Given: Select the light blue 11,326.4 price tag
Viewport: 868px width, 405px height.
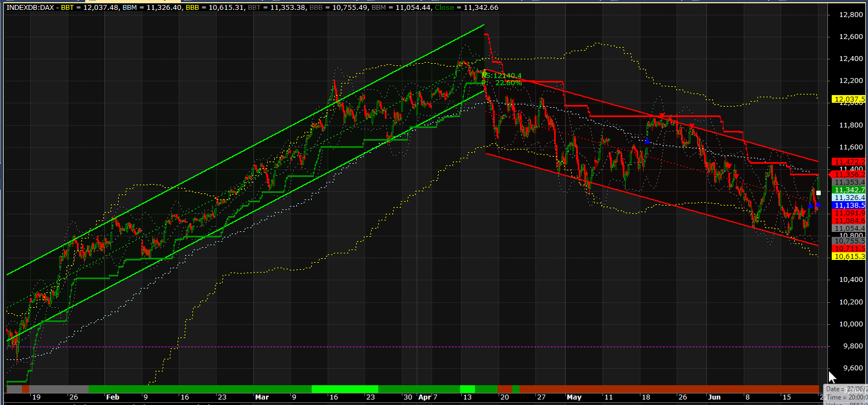Looking at the screenshot, I should coord(849,197).
